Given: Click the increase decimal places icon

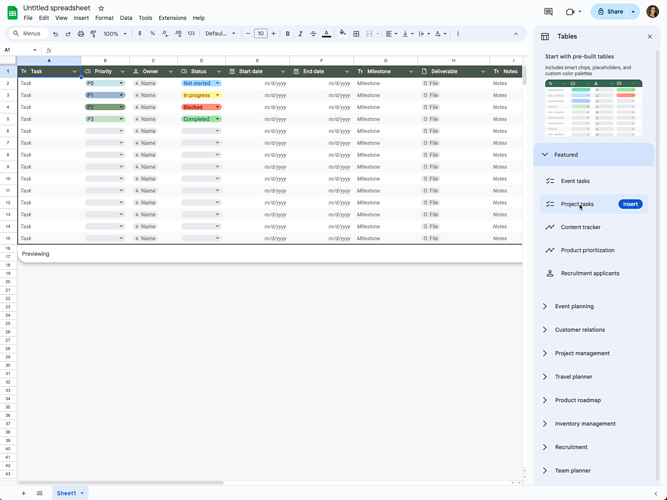Looking at the screenshot, I should [x=178, y=34].
